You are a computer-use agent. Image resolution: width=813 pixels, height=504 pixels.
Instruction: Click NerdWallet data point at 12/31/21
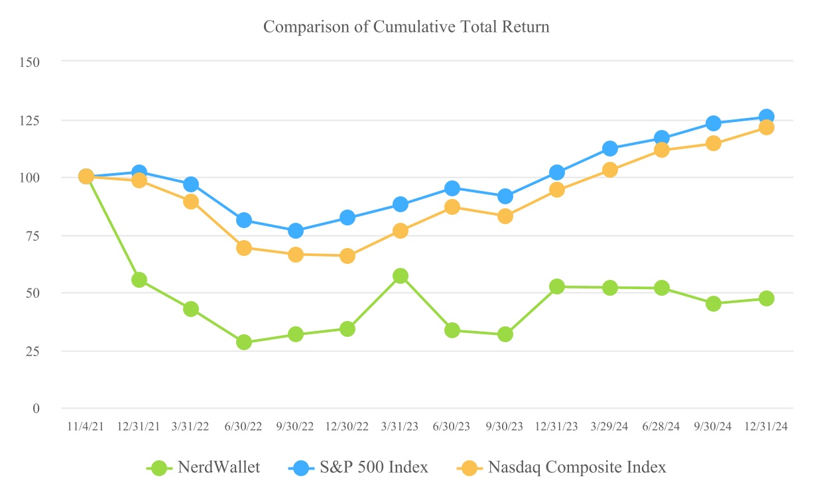139,280
